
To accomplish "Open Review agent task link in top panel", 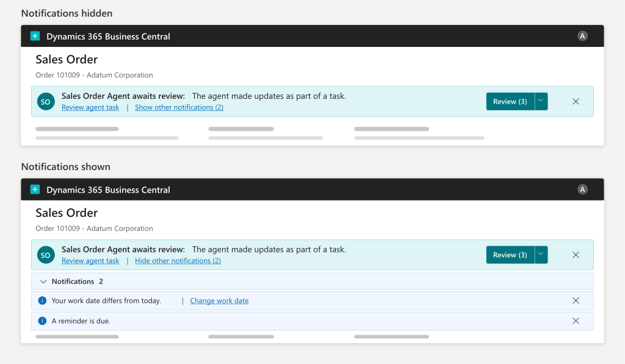I will click(x=90, y=107).
